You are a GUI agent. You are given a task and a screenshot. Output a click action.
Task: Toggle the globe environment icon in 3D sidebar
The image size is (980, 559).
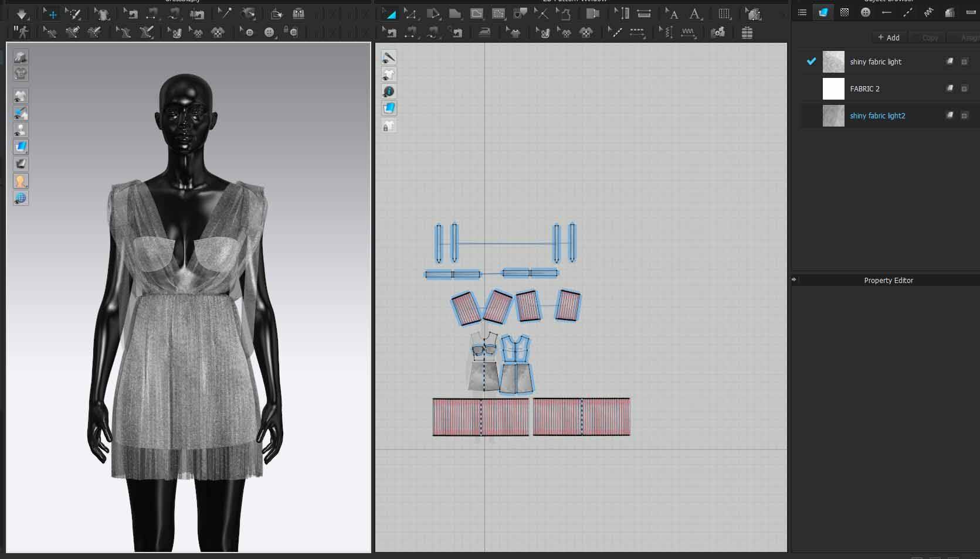[21, 198]
